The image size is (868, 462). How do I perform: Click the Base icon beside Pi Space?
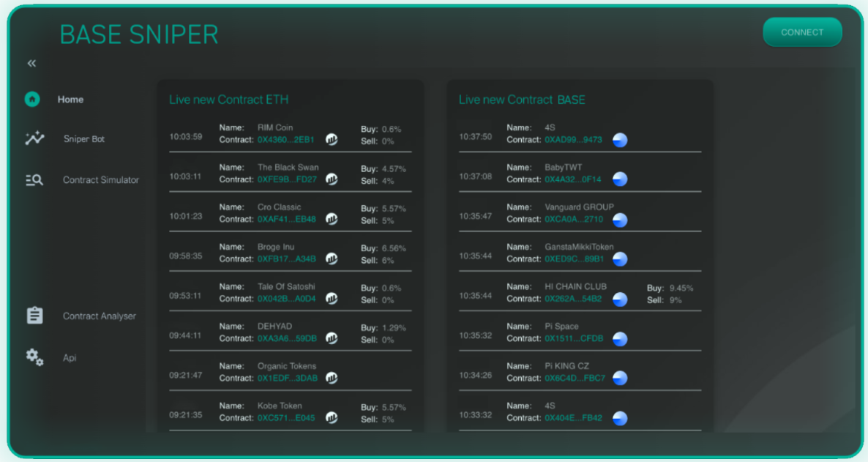[x=620, y=338]
